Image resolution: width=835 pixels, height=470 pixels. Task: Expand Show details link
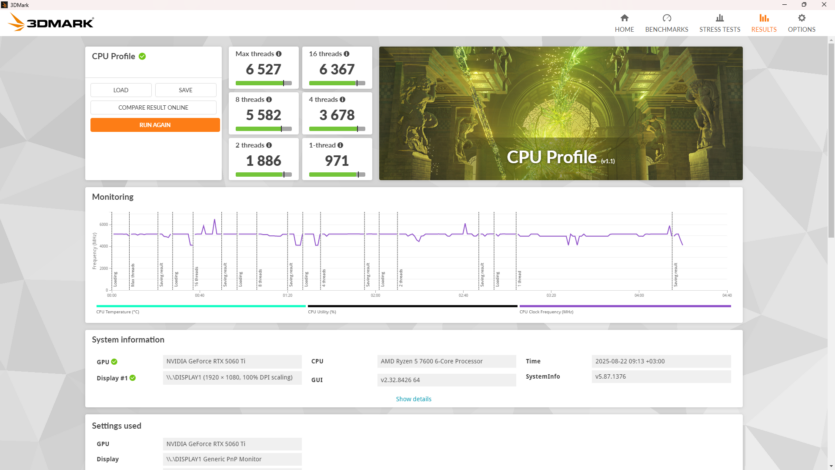tap(413, 399)
